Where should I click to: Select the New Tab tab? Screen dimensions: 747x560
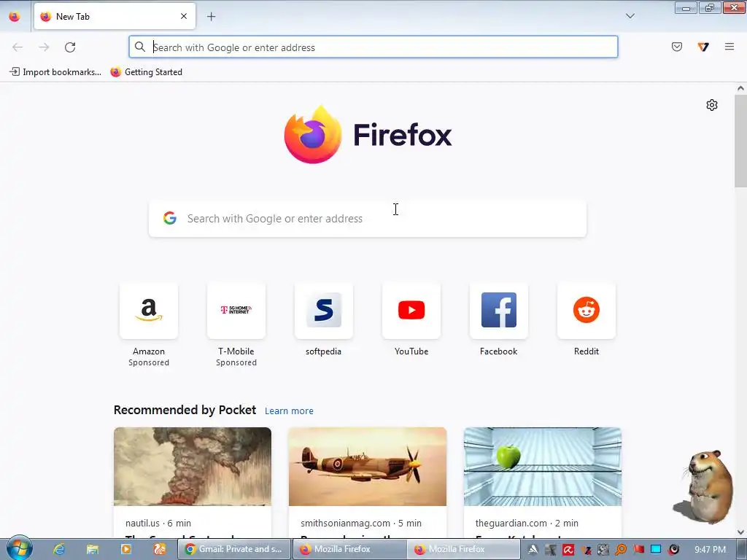tap(115, 16)
